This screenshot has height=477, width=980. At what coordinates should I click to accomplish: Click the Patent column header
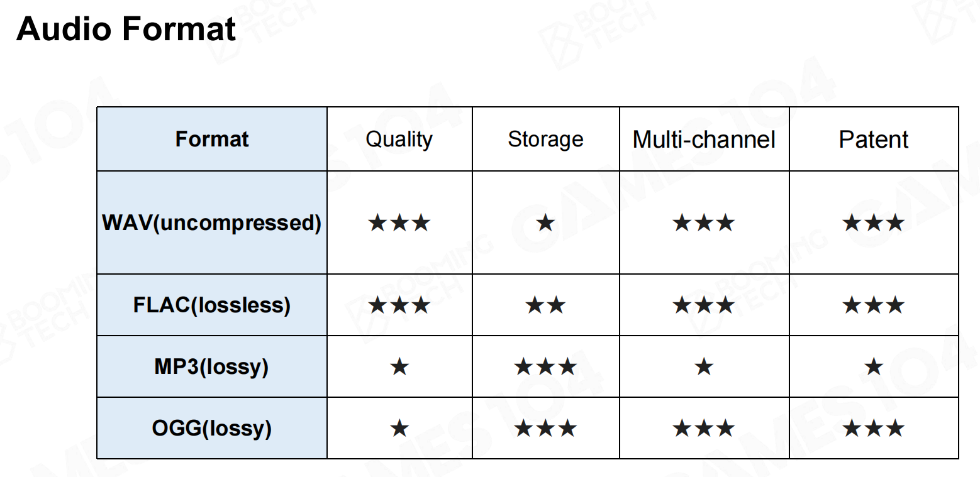pos(874,139)
